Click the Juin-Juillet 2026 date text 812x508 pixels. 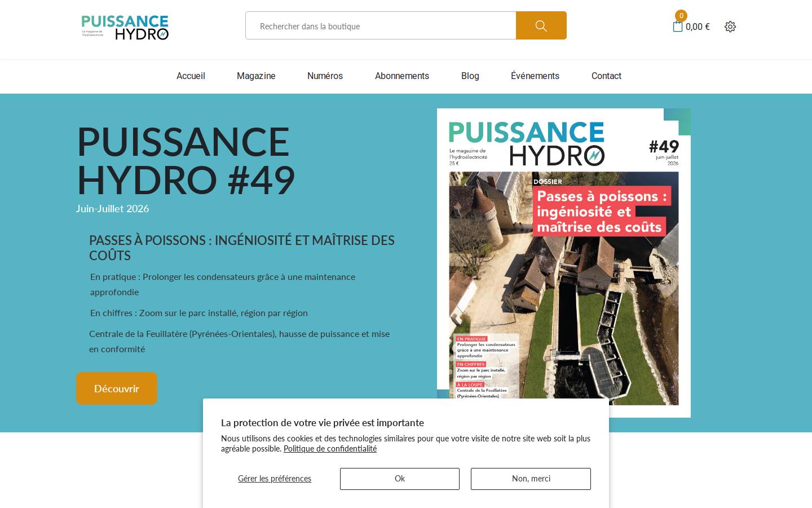[113, 208]
